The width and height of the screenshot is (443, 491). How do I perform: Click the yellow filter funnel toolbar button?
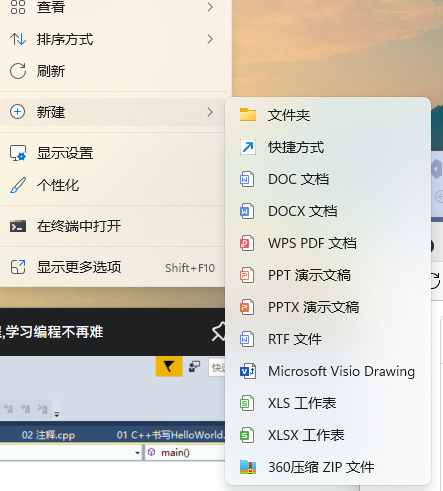(x=169, y=366)
